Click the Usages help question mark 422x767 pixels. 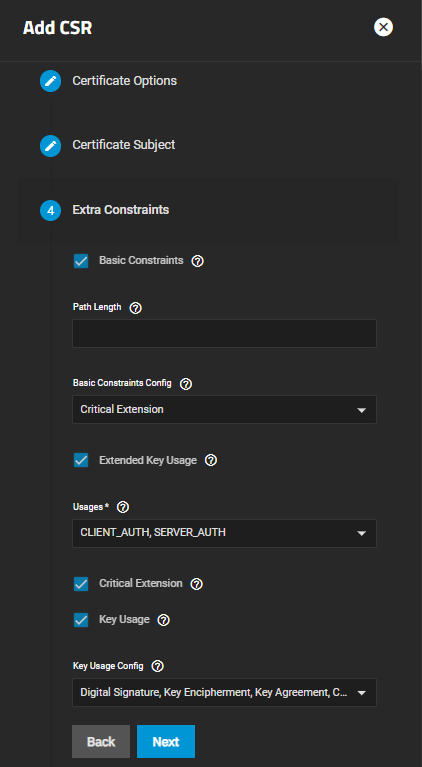point(123,508)
